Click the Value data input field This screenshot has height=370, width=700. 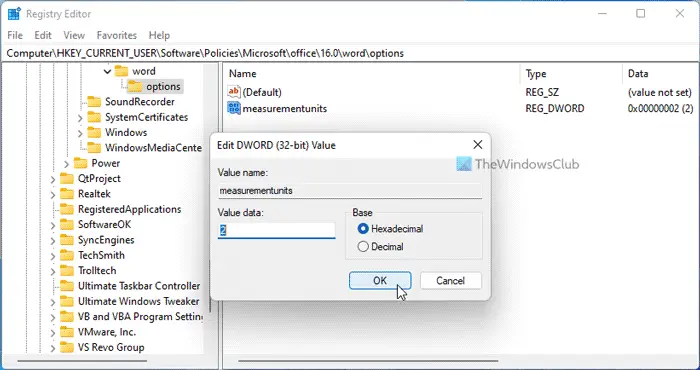276,230
